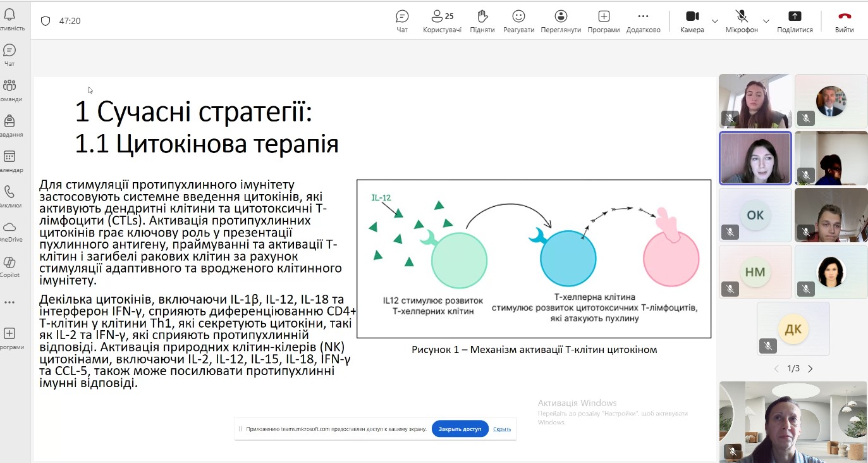868x463 pixels.
Task: Click the Скрыть link in sharing bar
Action: click(502, 429)
